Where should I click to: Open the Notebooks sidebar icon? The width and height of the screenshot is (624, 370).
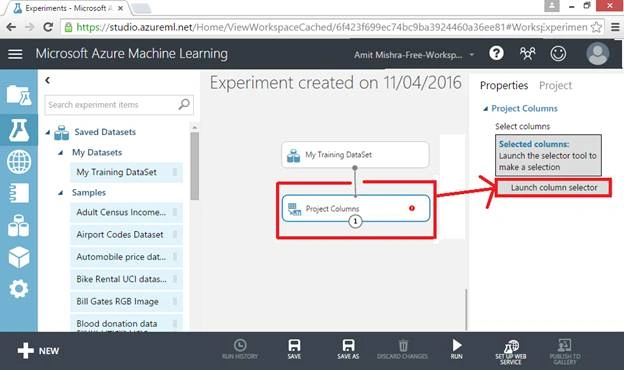point(19,193)
